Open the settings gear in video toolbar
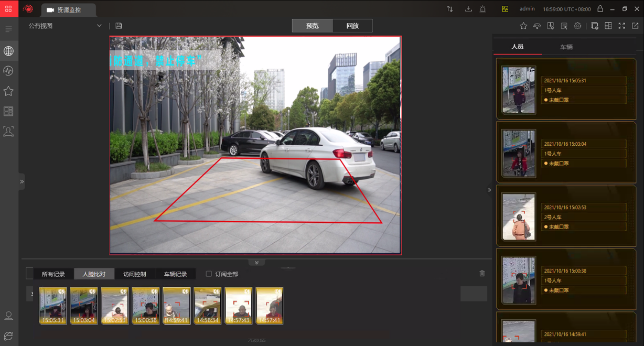 pyautogui.click(x=578, y=26)
